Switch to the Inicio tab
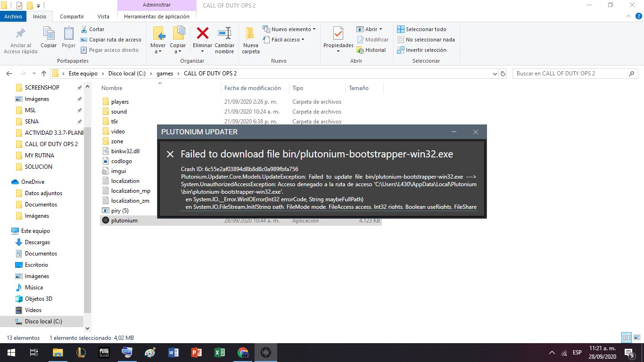This screenshot has width=644, height=362. 40,16
